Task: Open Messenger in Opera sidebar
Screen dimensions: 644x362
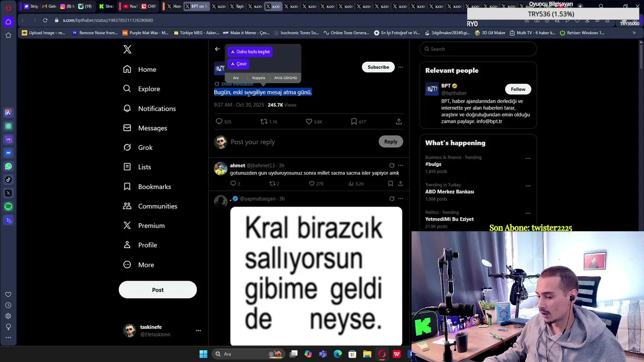Action: (x=8, y=153)
